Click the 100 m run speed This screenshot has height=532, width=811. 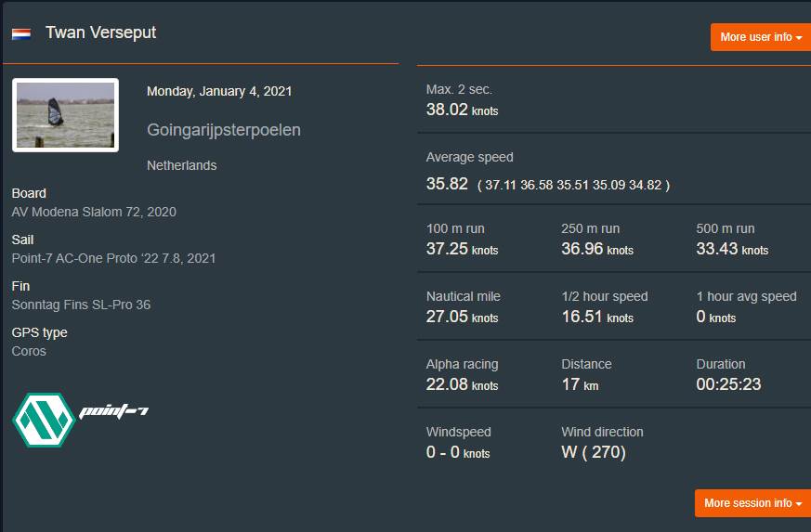coord(462,249)
